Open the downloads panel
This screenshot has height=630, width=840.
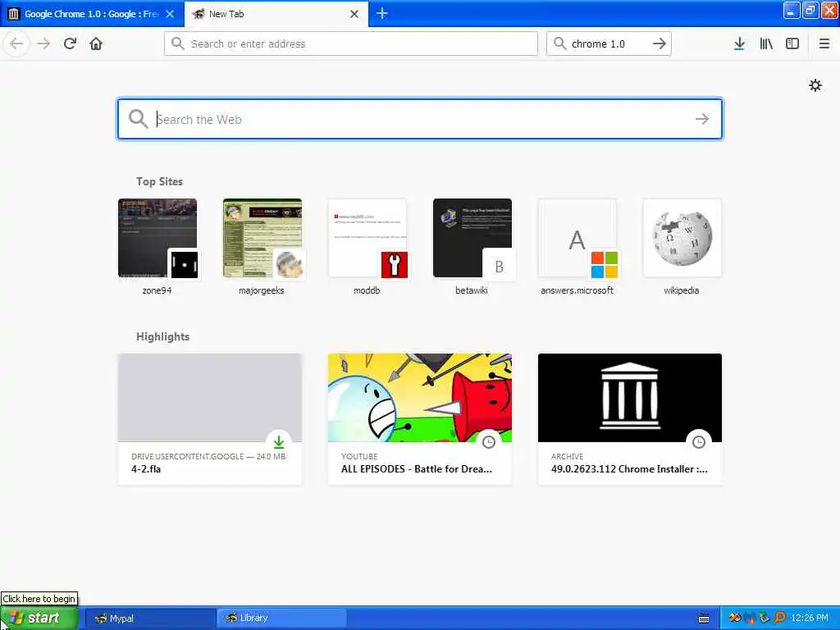739,43
